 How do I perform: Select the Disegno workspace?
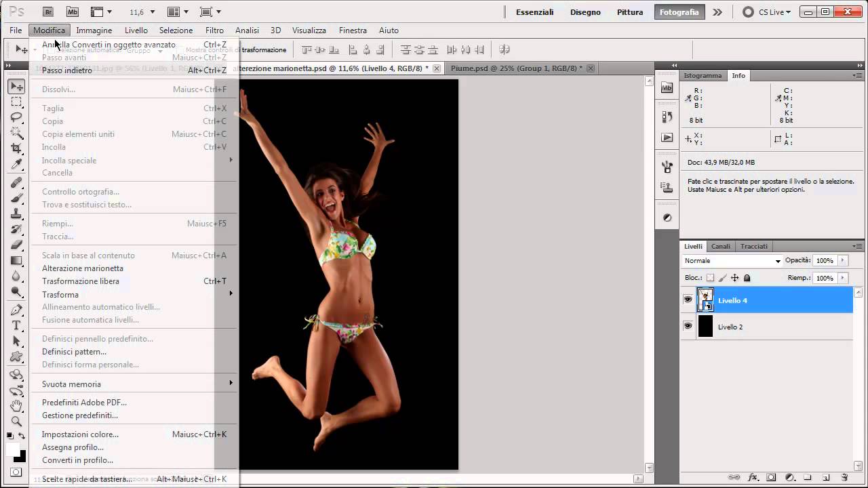point(585,12)
